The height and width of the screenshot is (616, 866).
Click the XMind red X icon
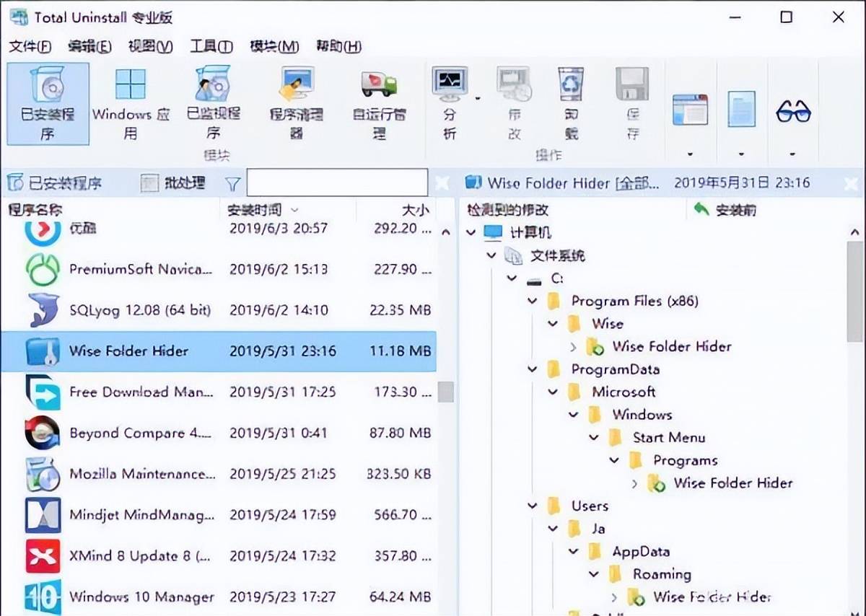point(43,556)
